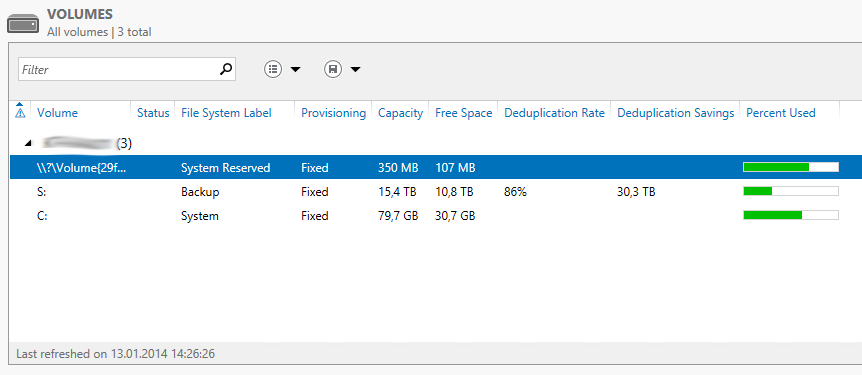Open the save query disk icon

click(333, 69)
